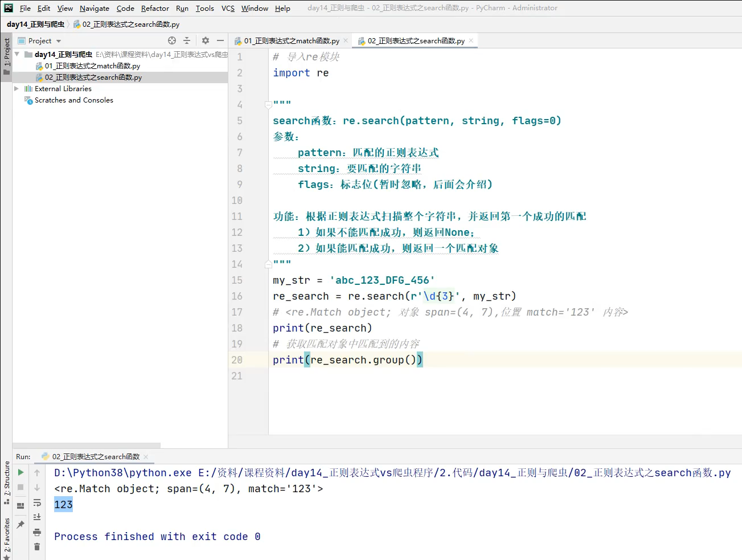Click on re.search call at line 16

394,296
